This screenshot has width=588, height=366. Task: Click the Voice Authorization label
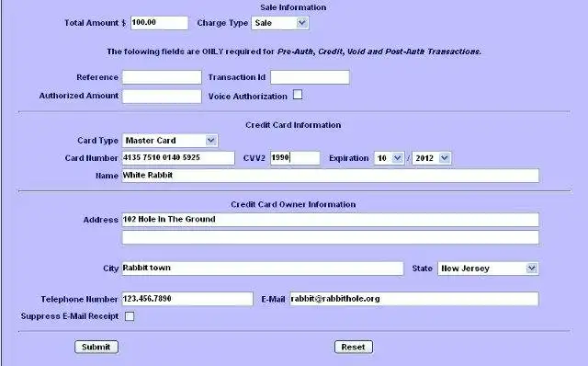pos(248,97)
